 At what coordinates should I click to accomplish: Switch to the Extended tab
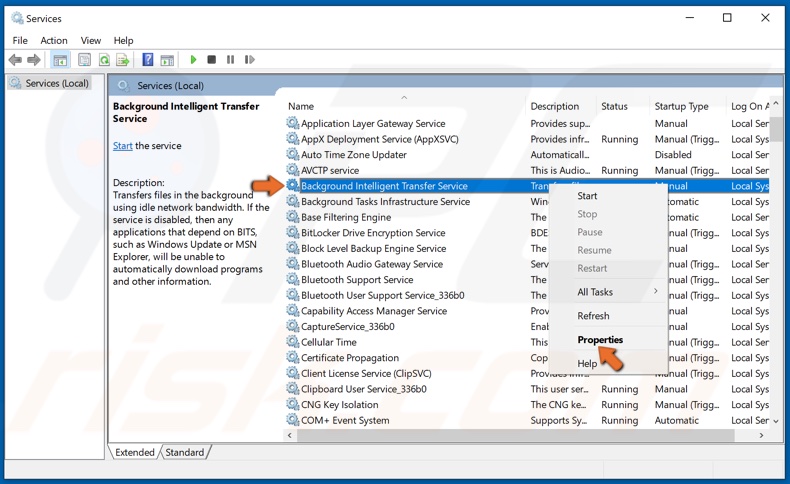point(135,452)
